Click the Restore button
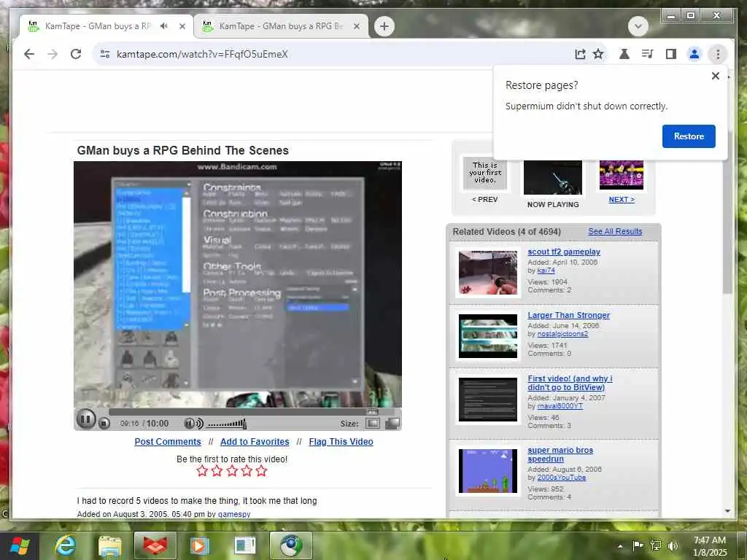This screenshot has width=747, height=560. (689, 136)
